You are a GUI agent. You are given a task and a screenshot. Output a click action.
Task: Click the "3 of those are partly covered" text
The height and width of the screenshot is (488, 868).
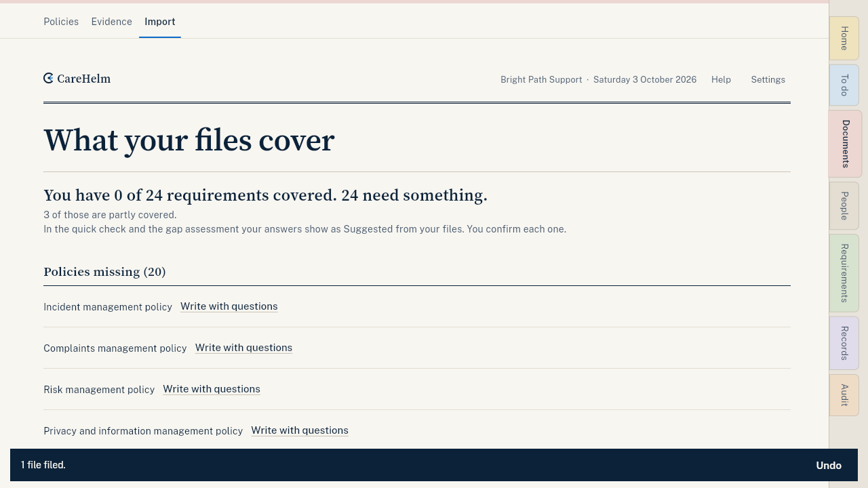point(110,215)
